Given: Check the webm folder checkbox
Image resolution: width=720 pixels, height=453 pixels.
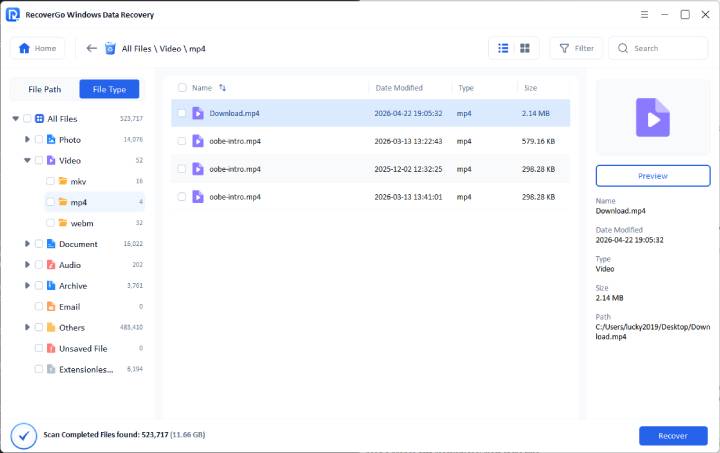Looking at the screenshot, I should tap(50, 223).
